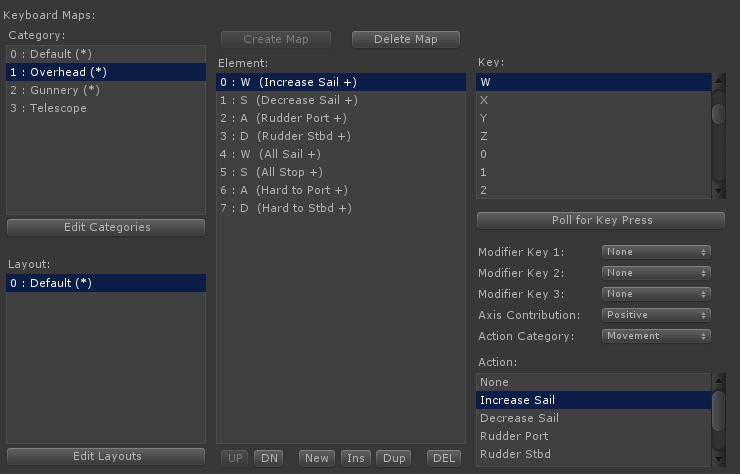This screenshot has height=474, width=740.
Task: Open the Axis Contribution dropdown
Action: pyautogui.click(x=656, y=315)
